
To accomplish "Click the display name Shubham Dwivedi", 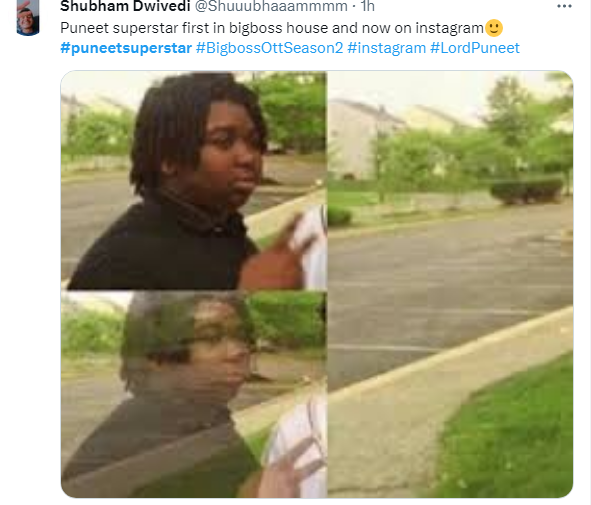I will [x=125, y=6].
